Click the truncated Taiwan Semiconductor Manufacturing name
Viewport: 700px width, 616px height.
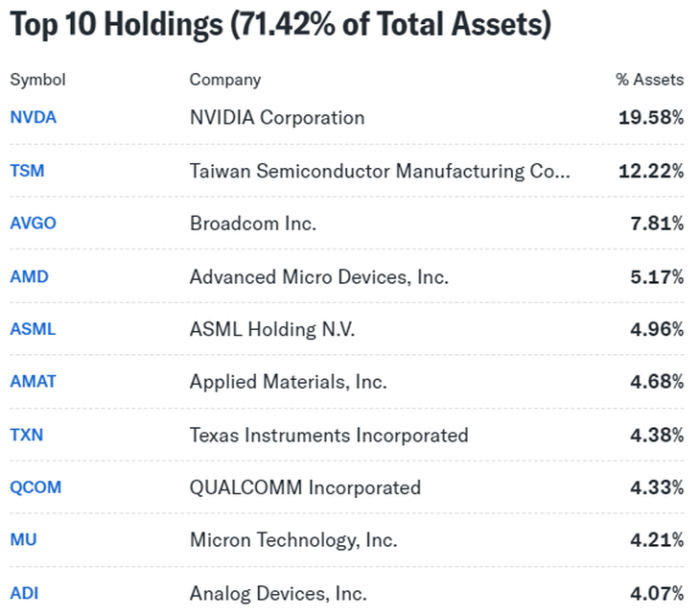click(x=380, y=171)
